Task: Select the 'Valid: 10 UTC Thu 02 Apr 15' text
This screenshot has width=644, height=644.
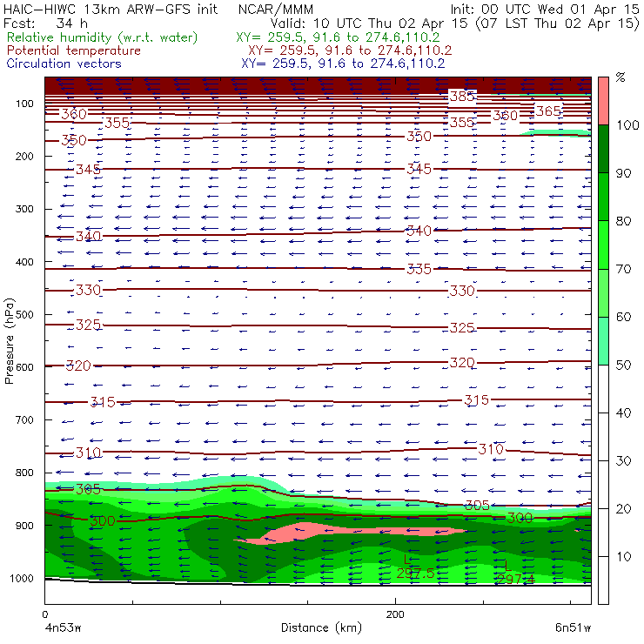Action: click(x=370, y=23)
